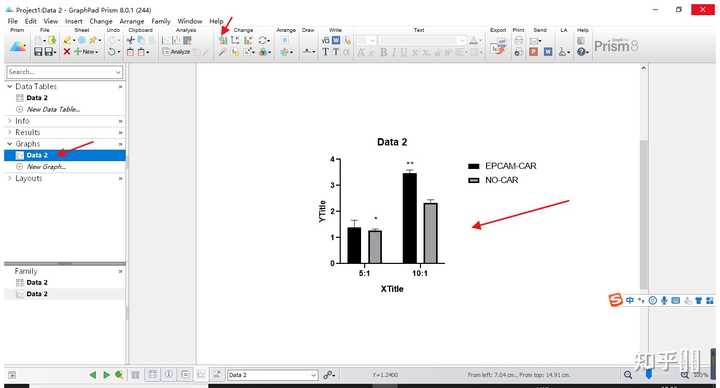Image resolution: width=720 pixels, height=388 pixels.
Task: Open the color scheme icon in Change group
Action: point(264,52)
